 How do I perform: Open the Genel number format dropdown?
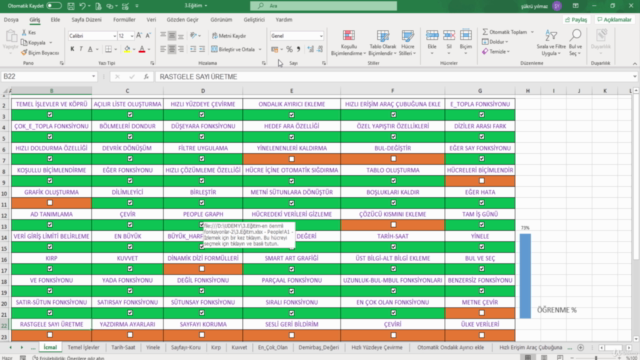[x=321, y=36]
